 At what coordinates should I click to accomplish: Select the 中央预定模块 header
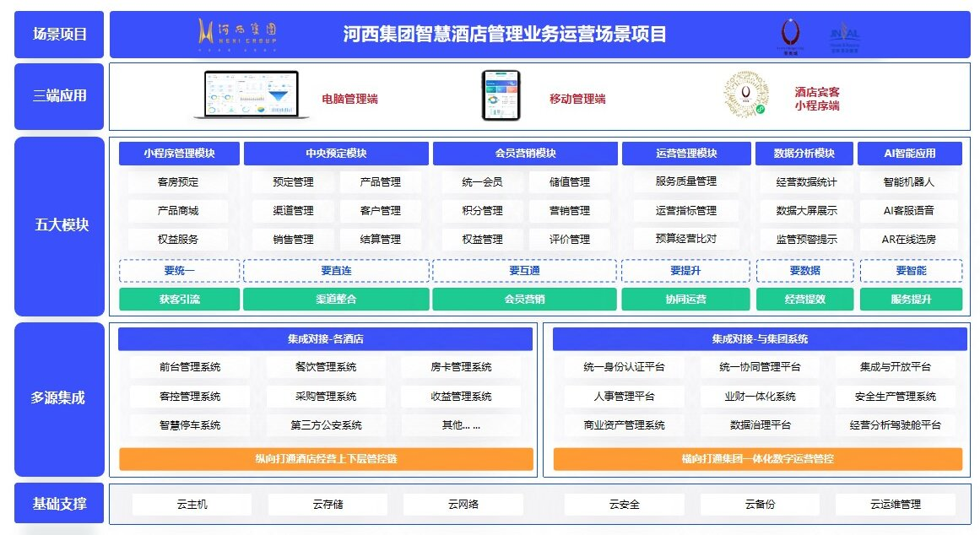(x=336, y=154)
